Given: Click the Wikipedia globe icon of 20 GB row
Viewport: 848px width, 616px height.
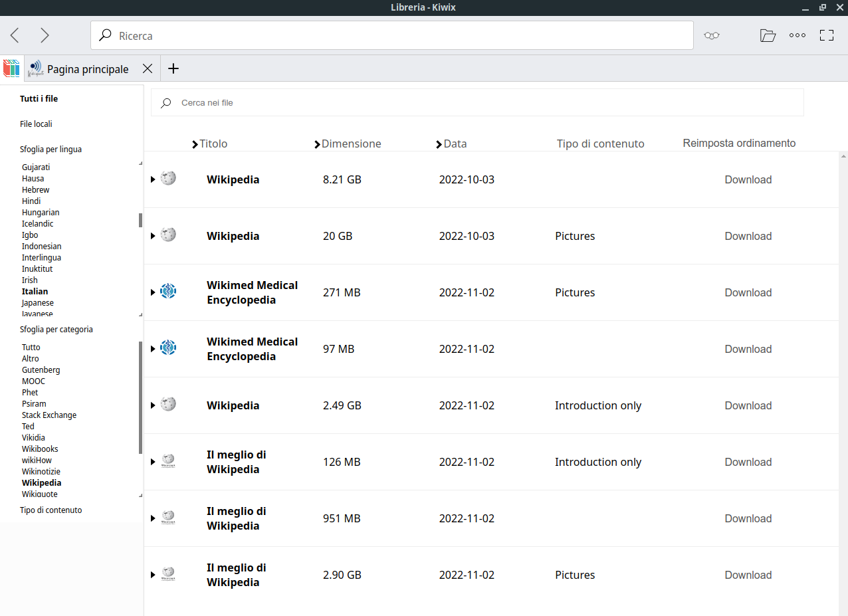Looking at the screenshot, I should (x=168, y=235).
